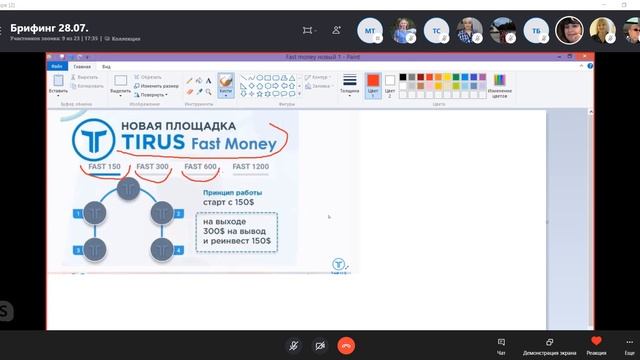Click Вырезать (cut) in Paint
This screenshot has height=360, width=640.
(x=84, y=77)
